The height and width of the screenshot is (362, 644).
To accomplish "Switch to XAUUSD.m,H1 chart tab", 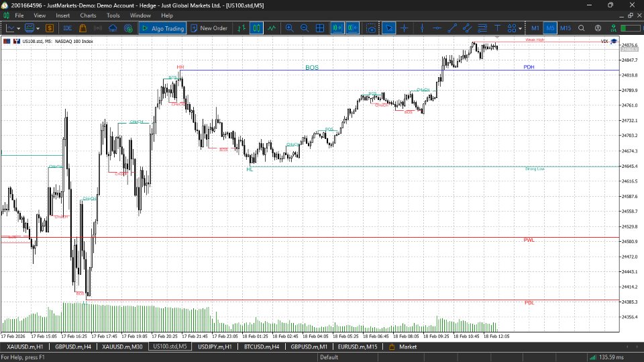I will [25, 347].
